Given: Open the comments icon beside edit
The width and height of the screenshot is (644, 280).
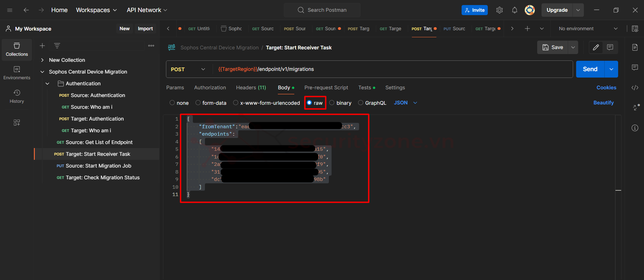Looking at the screenshot, I should 610,47.
